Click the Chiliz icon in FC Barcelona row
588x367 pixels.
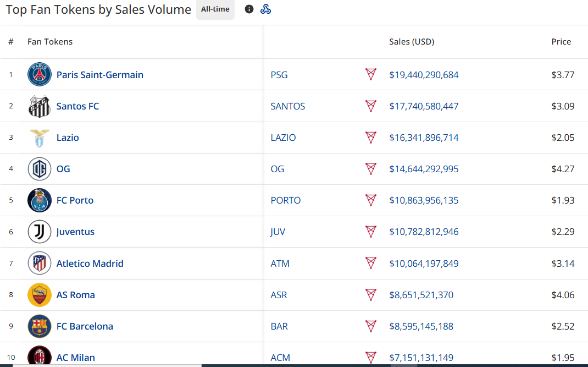coord(371,326)
